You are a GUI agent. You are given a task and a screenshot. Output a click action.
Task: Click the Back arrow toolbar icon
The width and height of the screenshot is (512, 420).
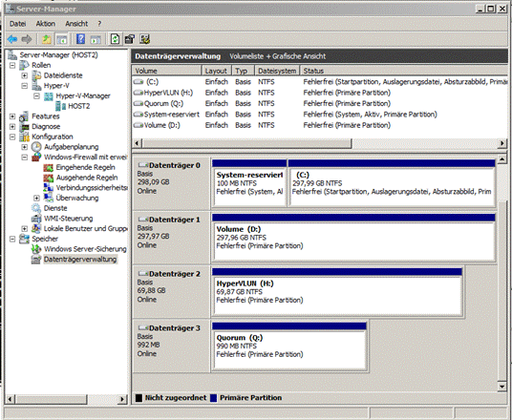12,39
